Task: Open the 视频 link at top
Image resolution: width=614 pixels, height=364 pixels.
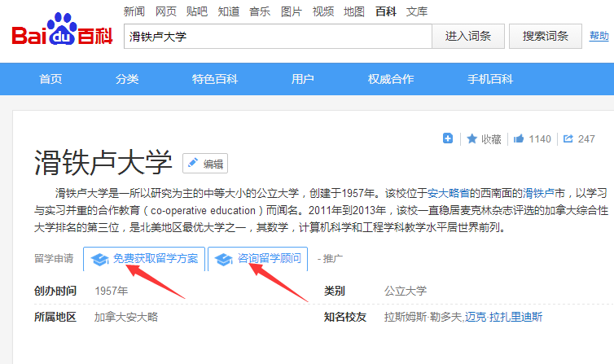Action: [x=323, y=11]
